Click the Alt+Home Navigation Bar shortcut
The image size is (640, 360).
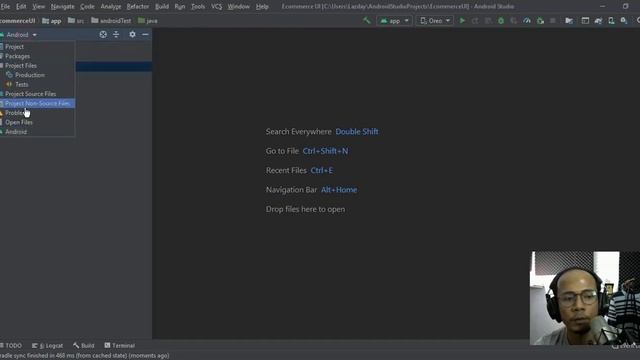coord(339,190)
